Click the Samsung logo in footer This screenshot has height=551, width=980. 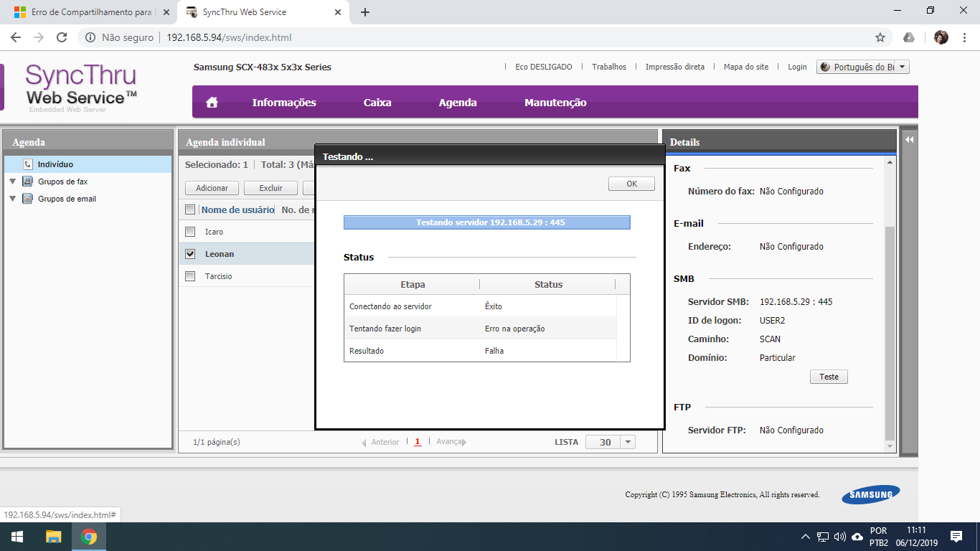point(871,494)
